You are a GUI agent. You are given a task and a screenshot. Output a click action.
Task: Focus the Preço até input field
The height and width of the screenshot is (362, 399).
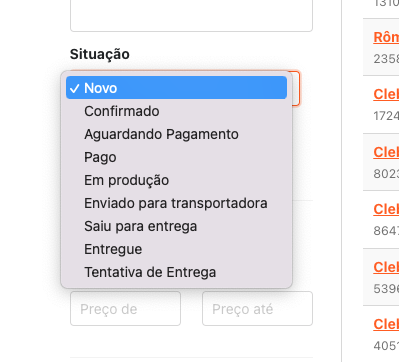(257, 309)
